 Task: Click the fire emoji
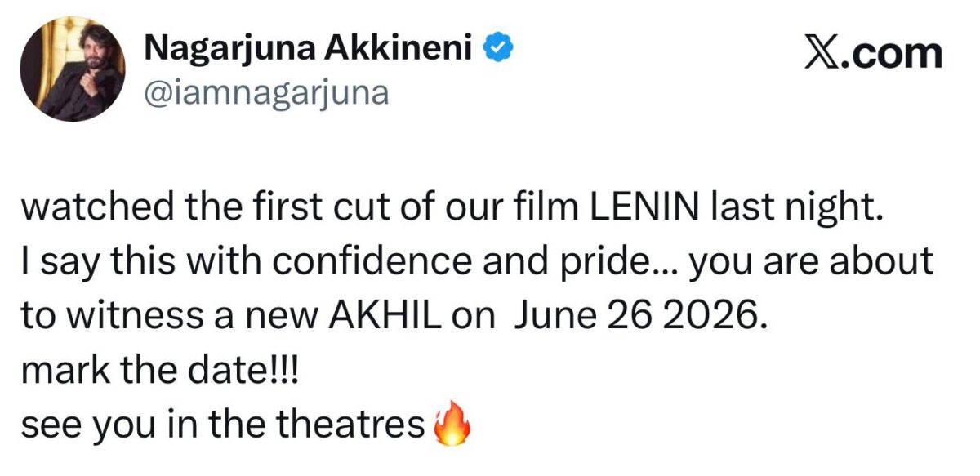(x=450, y=425)
